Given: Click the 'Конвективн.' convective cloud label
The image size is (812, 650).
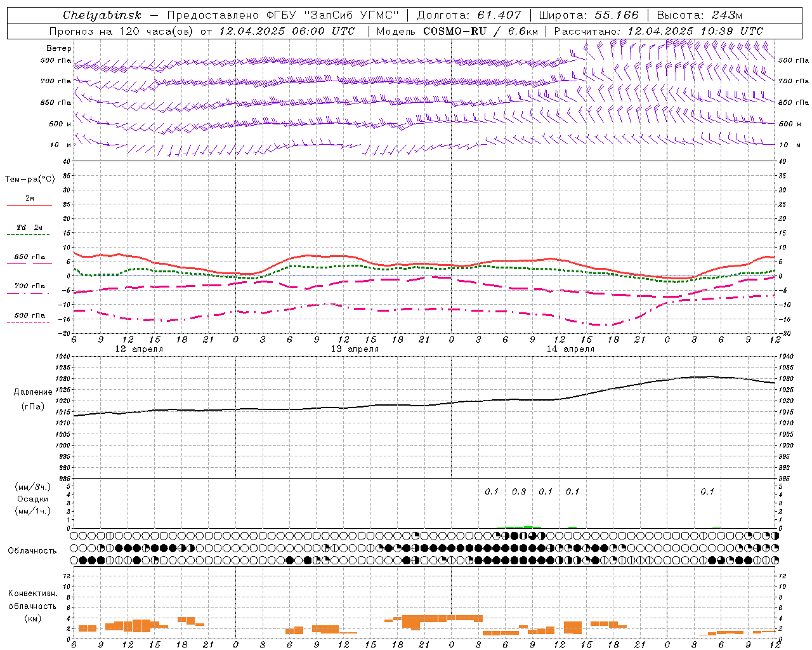Looking at the screenshot, I should pyautogui.click(x=33, y=594).
